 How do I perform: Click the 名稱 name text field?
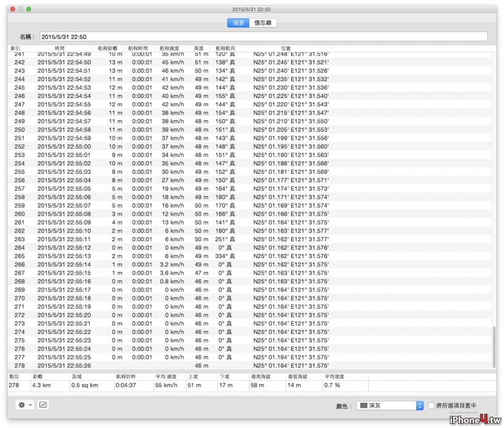point(263,36)
